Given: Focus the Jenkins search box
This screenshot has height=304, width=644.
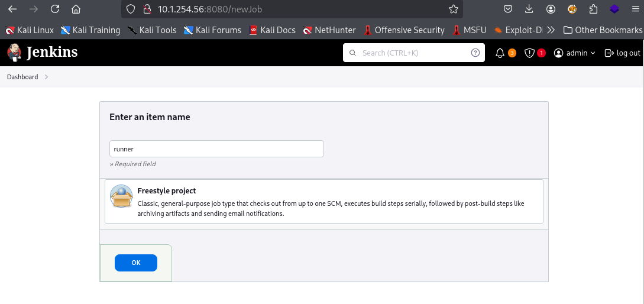Looking at the screenshot, I should [413, 53].
